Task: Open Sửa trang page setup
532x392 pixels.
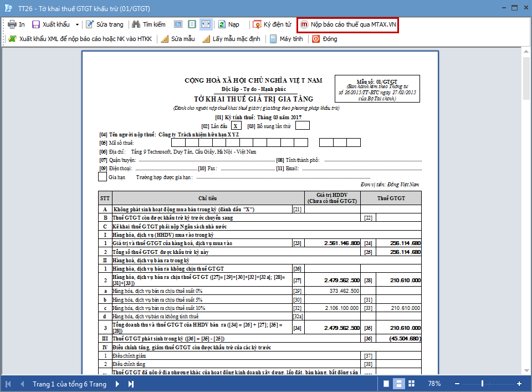Action: (x=104, y=25)
